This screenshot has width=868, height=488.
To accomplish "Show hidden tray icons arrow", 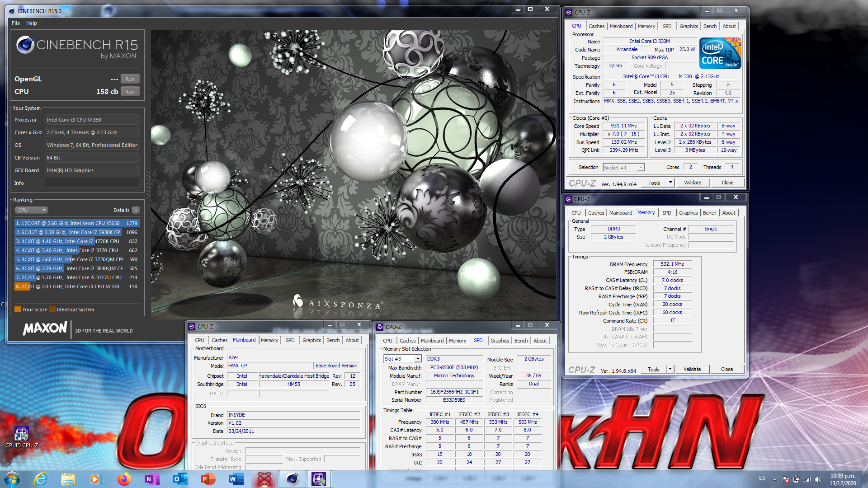I will [774, 479].
